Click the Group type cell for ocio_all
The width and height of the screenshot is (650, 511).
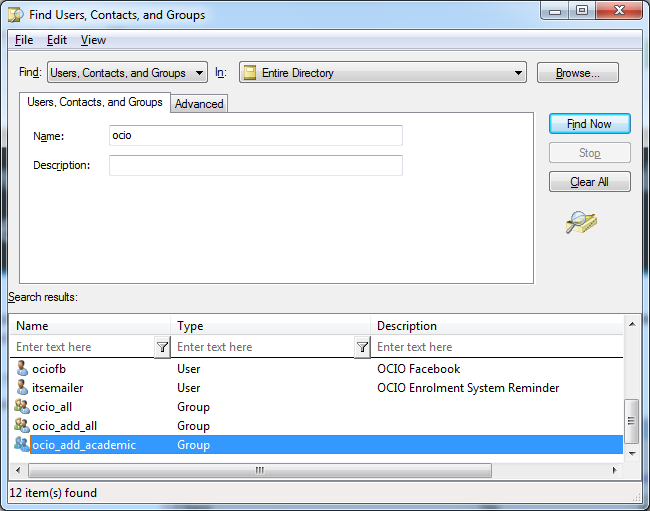[193, 407]
